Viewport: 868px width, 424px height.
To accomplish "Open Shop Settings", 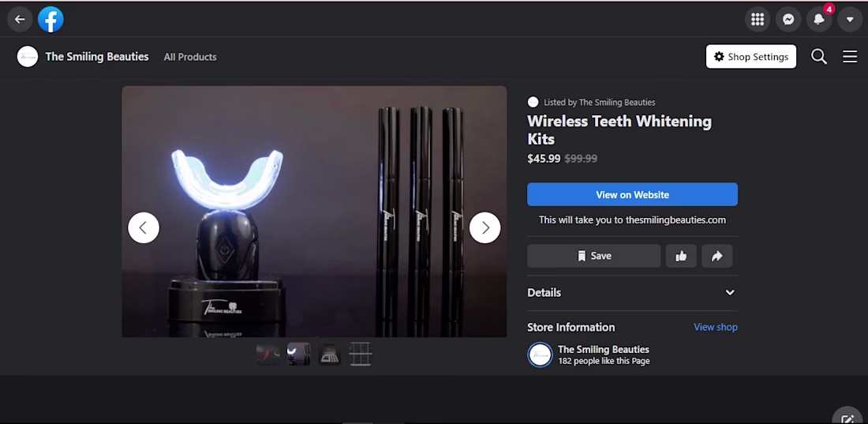I will point(751,57).
